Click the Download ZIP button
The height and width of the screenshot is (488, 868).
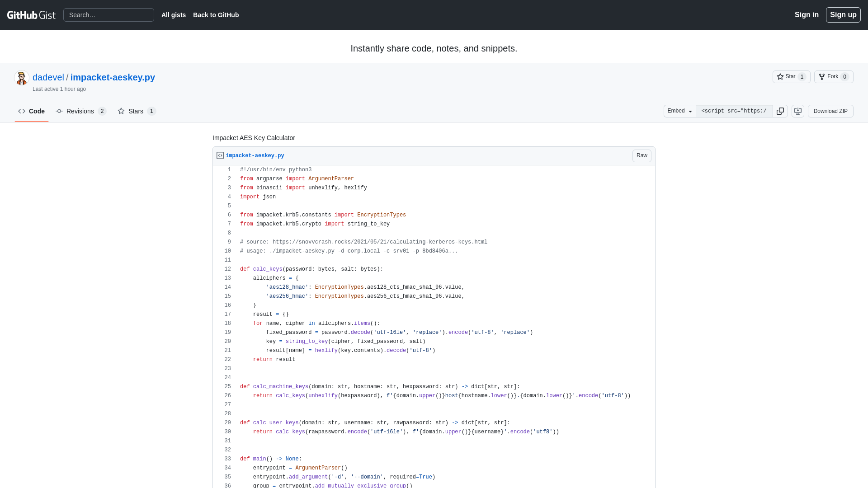pos(830,111)
